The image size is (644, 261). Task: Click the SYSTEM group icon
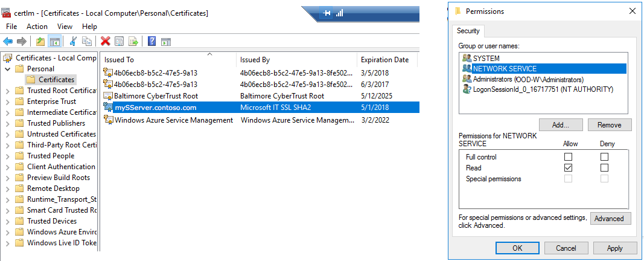(467, 59)
